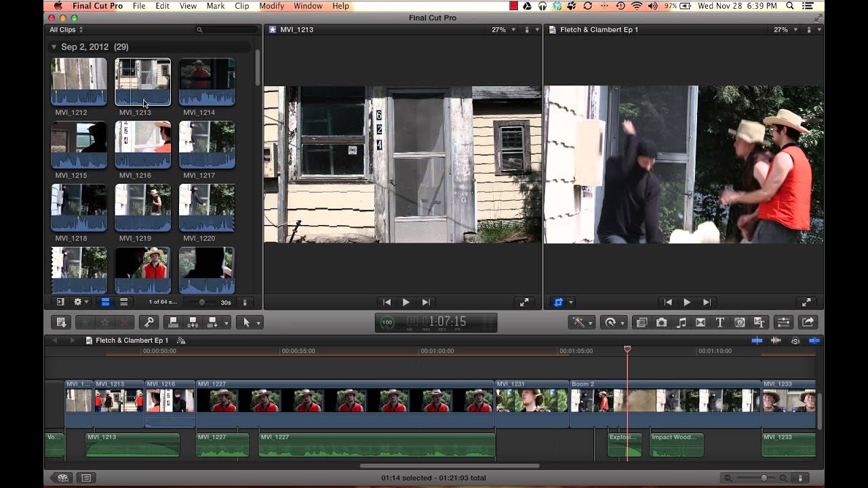Viewport: 868px width, 488px height.
Task: Mark clip as Favorite with green star
Action: [85, 323]
